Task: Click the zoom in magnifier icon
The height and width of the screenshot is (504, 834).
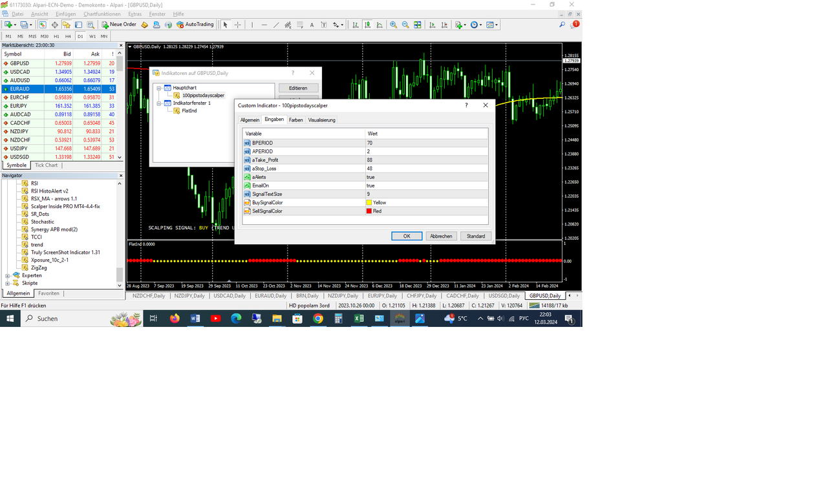Action: point(393,25)
